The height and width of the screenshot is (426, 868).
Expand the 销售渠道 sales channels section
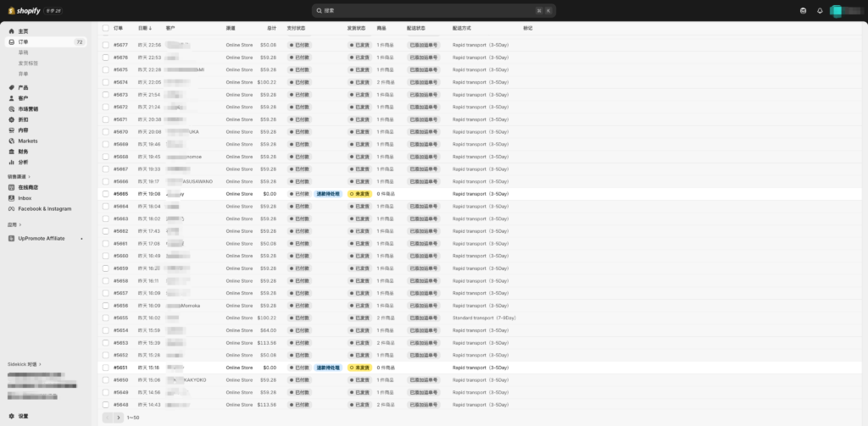[x=19, y=176]
